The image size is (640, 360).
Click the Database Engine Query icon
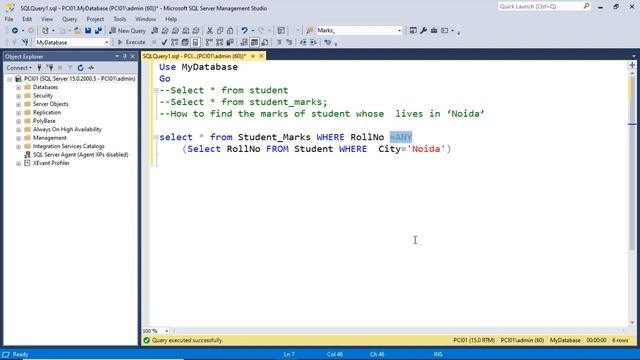[x=154, y=31]
